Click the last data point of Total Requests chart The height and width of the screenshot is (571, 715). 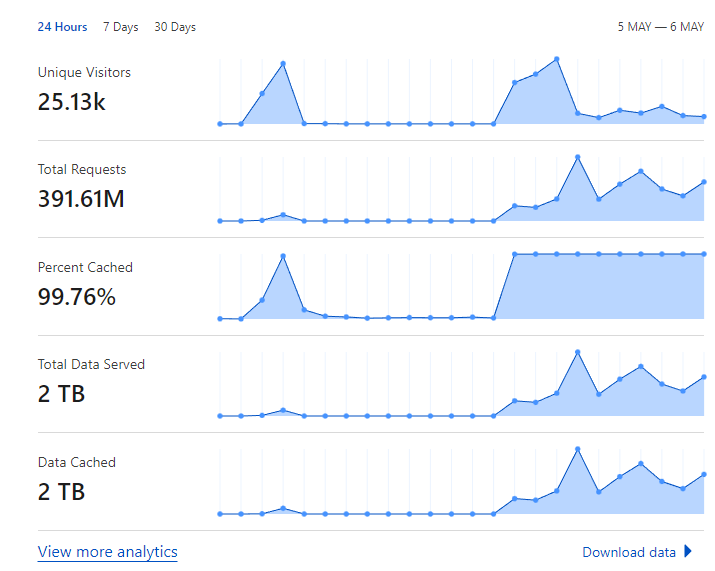coord(704,182)
